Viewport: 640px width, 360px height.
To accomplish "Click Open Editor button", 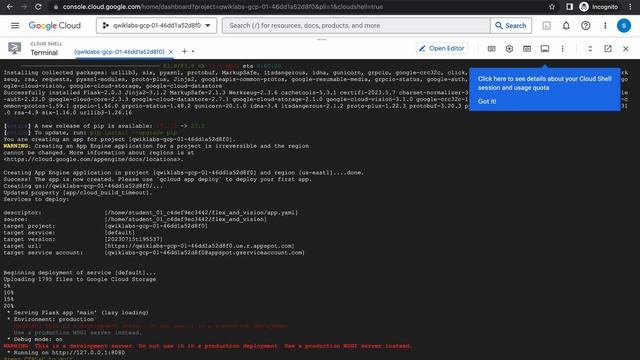I will coord(442,49).
